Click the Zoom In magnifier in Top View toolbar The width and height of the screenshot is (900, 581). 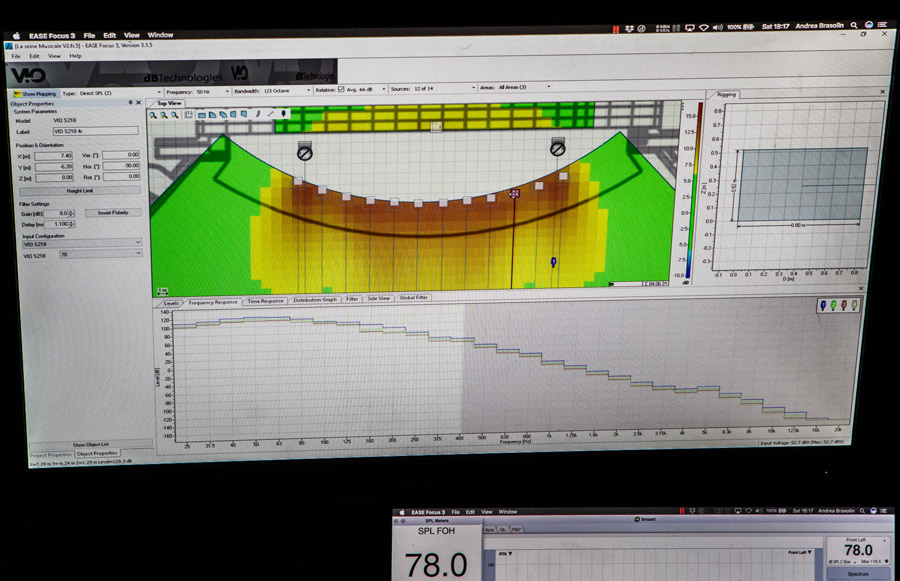click(x=153, y=115)
